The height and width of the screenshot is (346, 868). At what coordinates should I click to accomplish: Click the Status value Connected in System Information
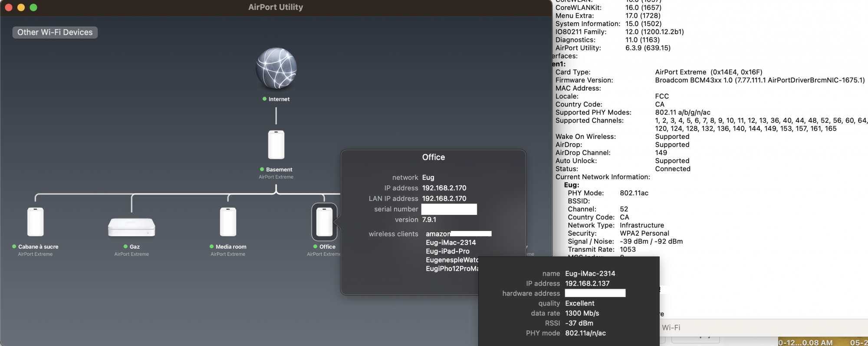click(x=673, y=169)
